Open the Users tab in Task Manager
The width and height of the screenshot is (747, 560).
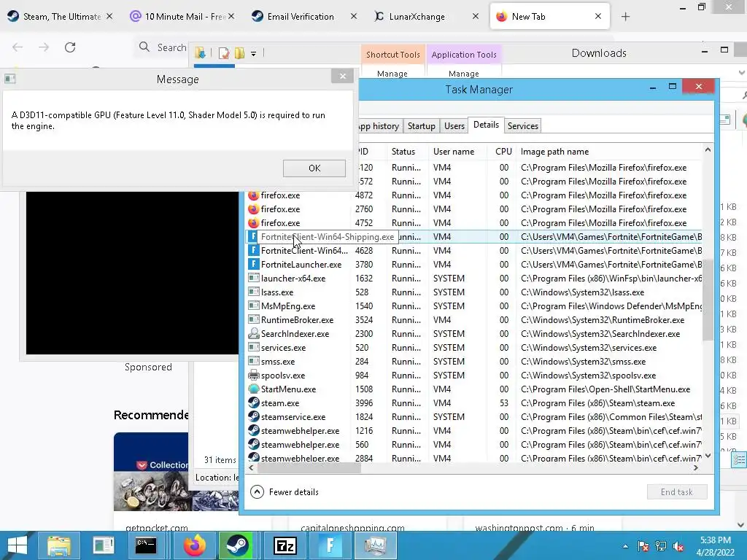[454, 126]
